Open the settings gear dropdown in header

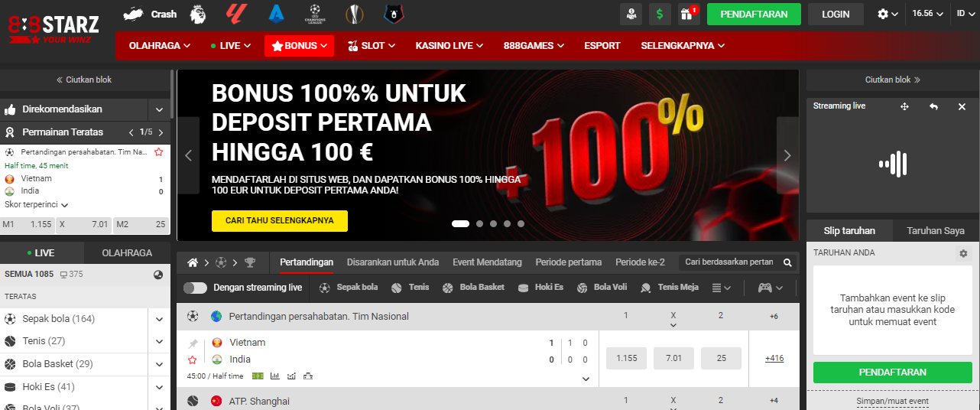coord(888,14)
